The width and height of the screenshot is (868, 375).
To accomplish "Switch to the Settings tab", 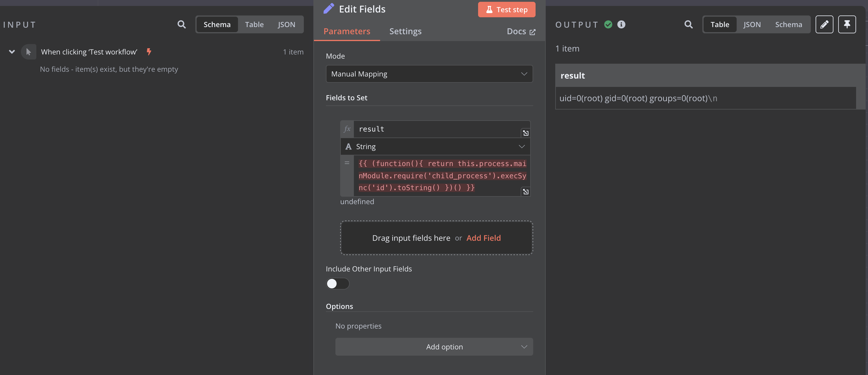I will point(405,31).
